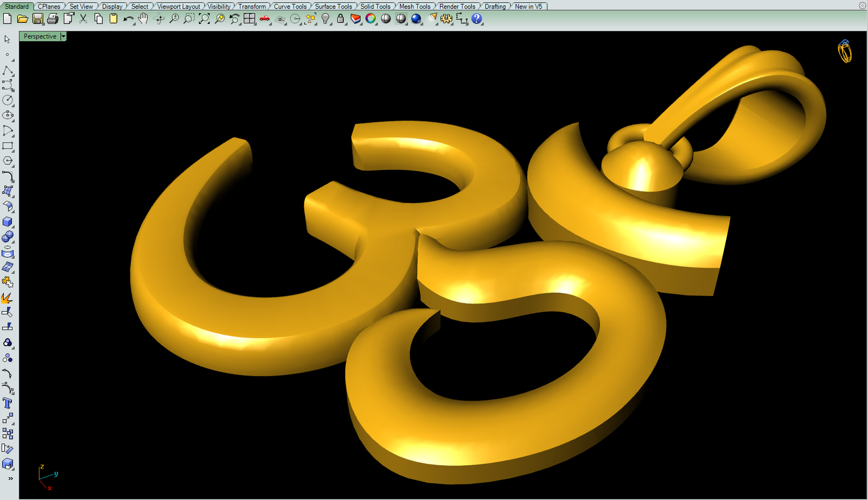Select the Text object tool
The height and width of the screenshot is (500, 868).
8,403
